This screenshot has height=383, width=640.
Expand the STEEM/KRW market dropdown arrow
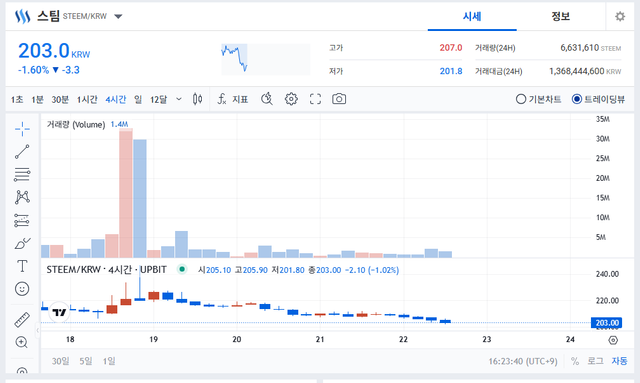118,17
